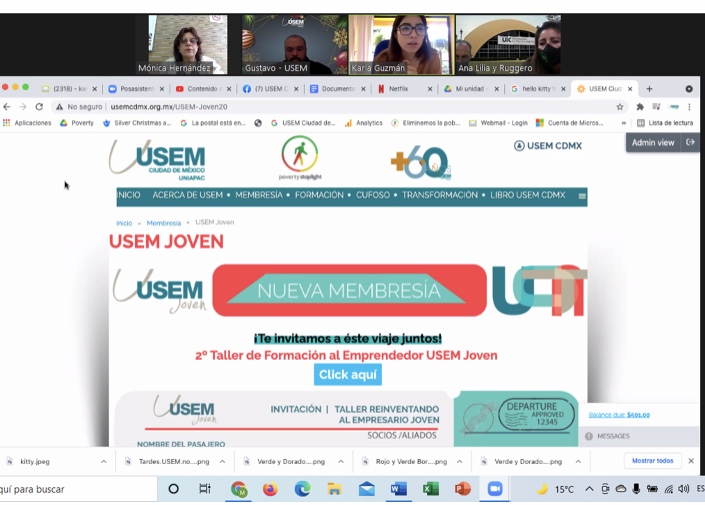
Task: Click the Inicio breadcrumb link
Action: click(x=124, y=223)
